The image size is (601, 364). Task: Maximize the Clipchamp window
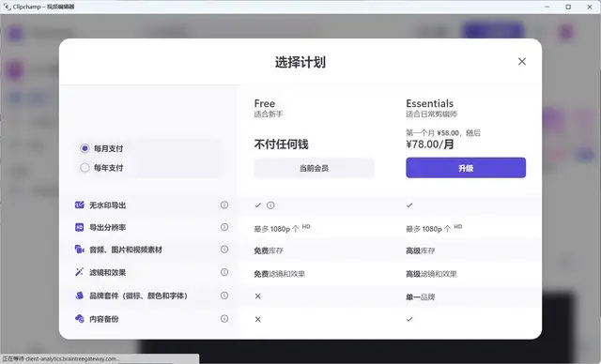click(568, 7)
